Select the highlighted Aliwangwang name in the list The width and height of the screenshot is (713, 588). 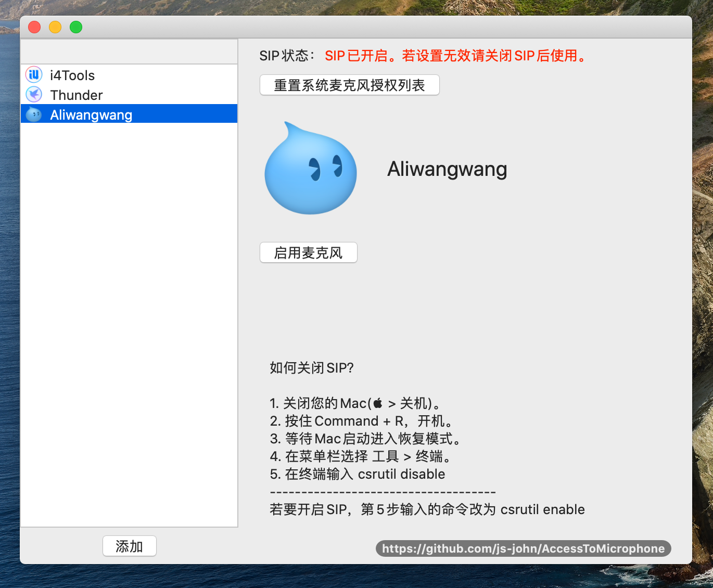pos(91,115)
